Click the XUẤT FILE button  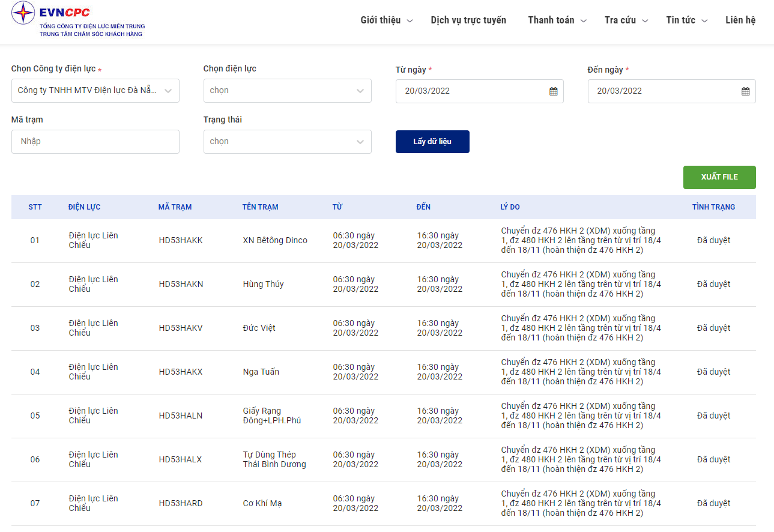[719, 177]
